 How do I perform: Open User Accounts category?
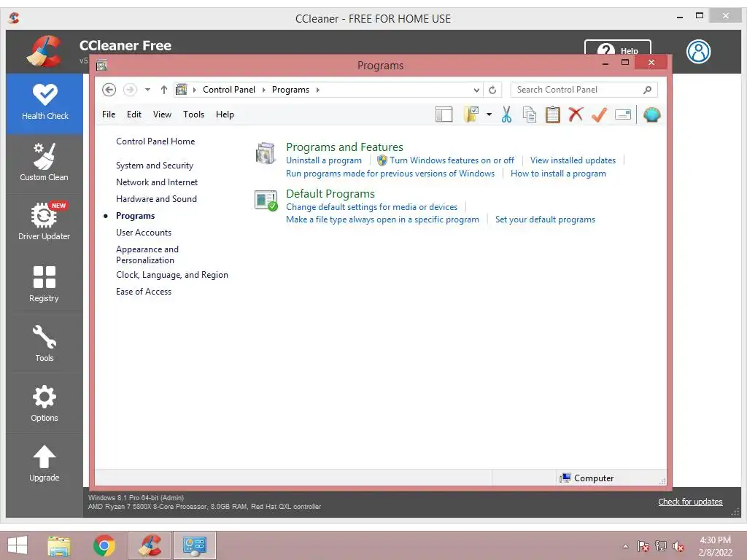point(144,233)
